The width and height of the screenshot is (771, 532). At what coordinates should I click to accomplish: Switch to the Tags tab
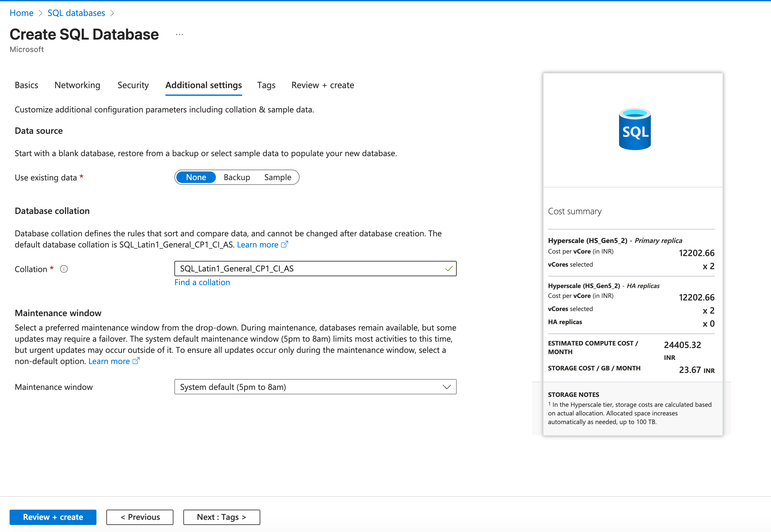(266, 85)
